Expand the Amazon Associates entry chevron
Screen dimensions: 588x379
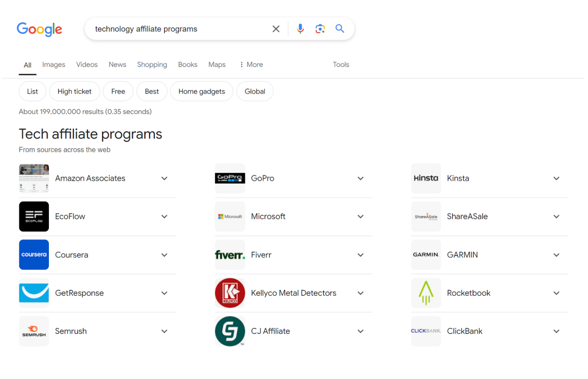pyautogui.click(x=164, y=178)
